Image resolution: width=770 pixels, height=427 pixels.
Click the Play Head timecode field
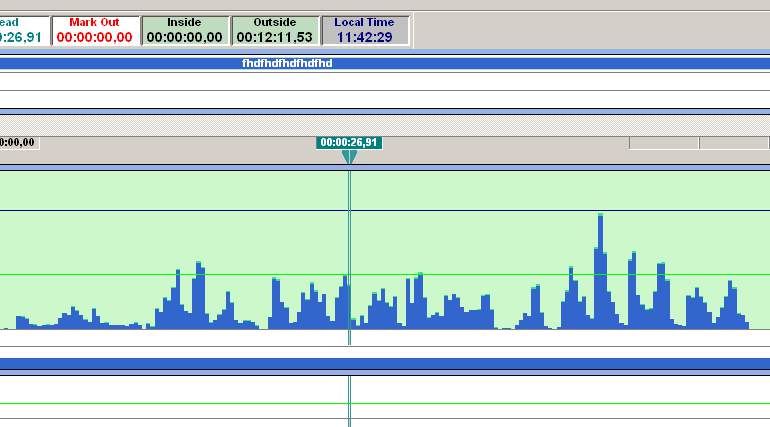(24, 30)
